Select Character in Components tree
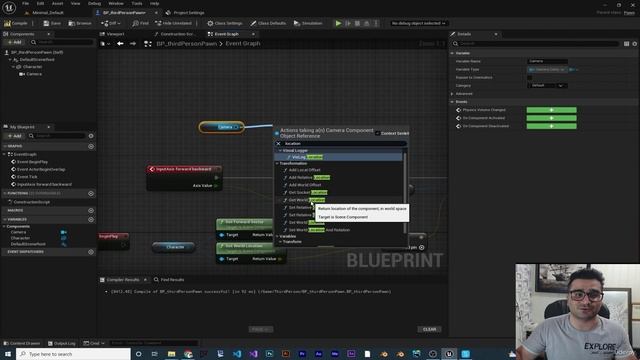 [33, 67]
